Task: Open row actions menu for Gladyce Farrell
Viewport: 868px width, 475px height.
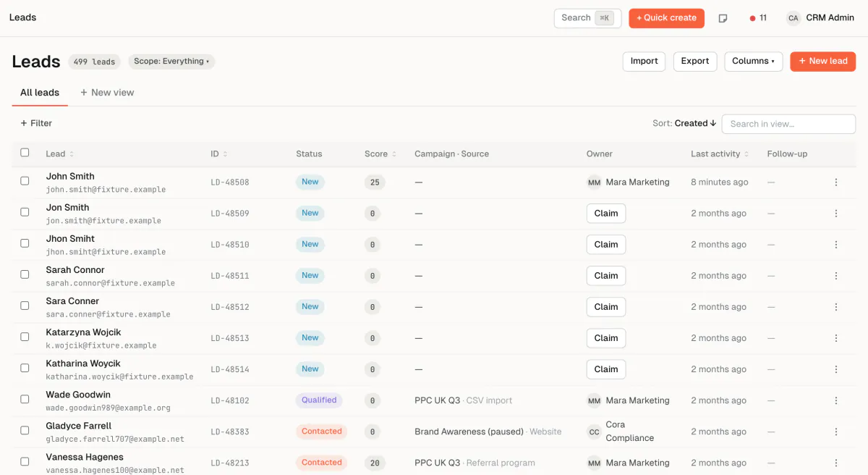Action: 836,432
